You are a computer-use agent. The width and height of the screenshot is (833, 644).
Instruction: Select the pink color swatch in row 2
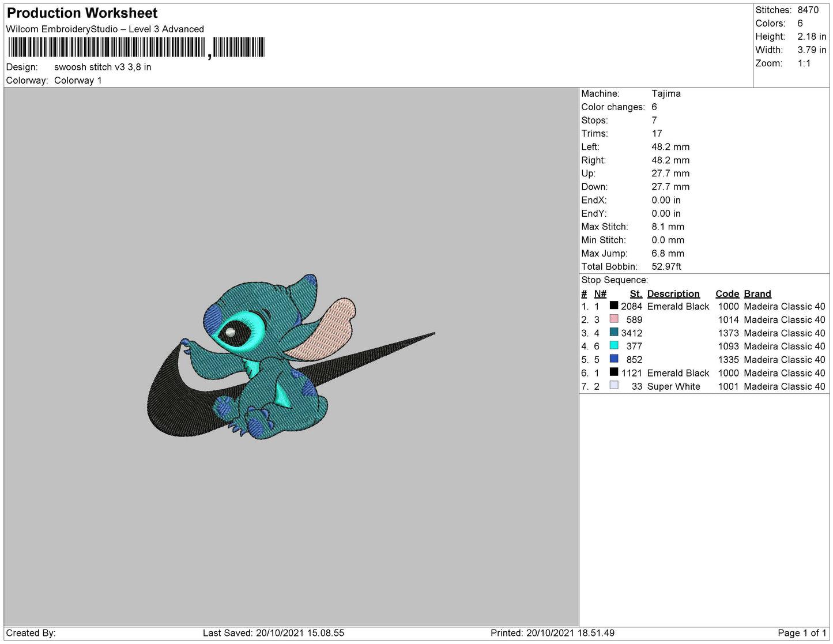tap(614, 319)
